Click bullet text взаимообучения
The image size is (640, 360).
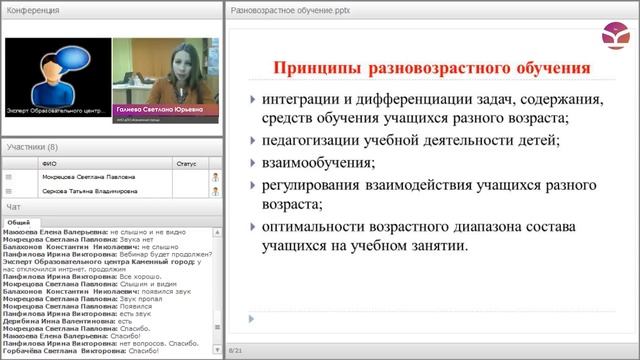[318, 163]
